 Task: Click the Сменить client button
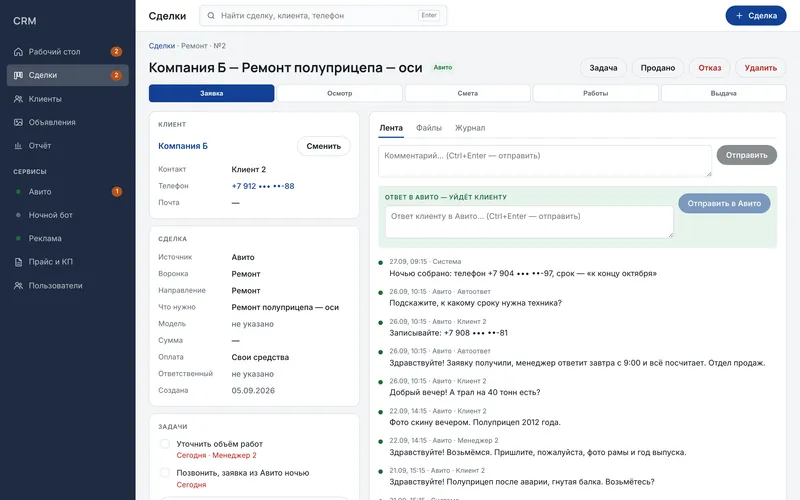pos(323,146)
